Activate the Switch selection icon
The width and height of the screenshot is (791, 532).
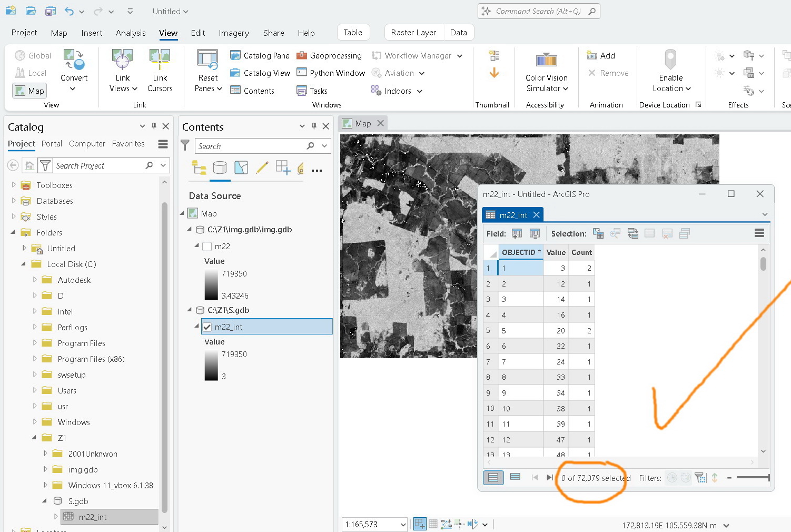[632, 233]
